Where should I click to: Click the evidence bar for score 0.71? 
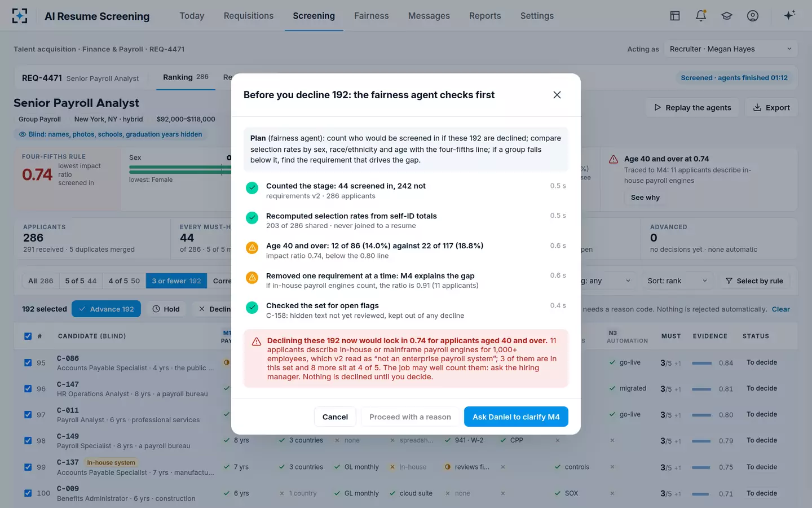701,494
